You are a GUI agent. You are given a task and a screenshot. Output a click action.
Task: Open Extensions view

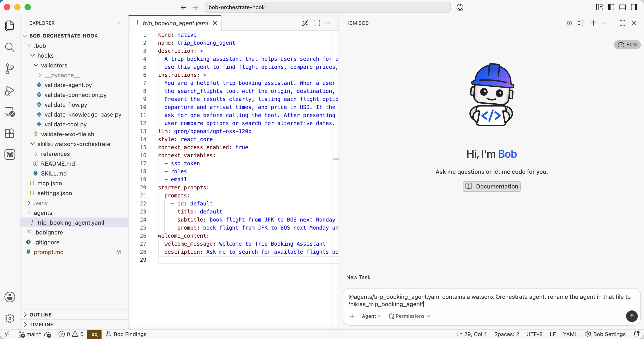(x=10, y=133)
